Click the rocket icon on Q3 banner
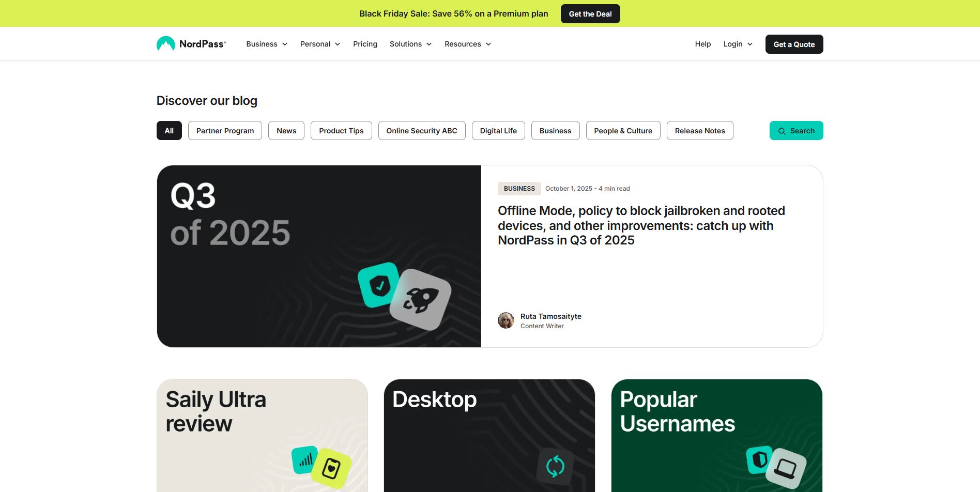 point(420,300)
